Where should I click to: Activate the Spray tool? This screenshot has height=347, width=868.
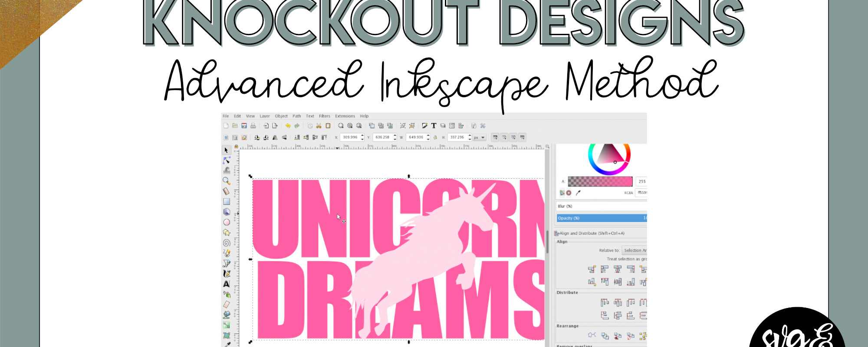coord(226,294)
